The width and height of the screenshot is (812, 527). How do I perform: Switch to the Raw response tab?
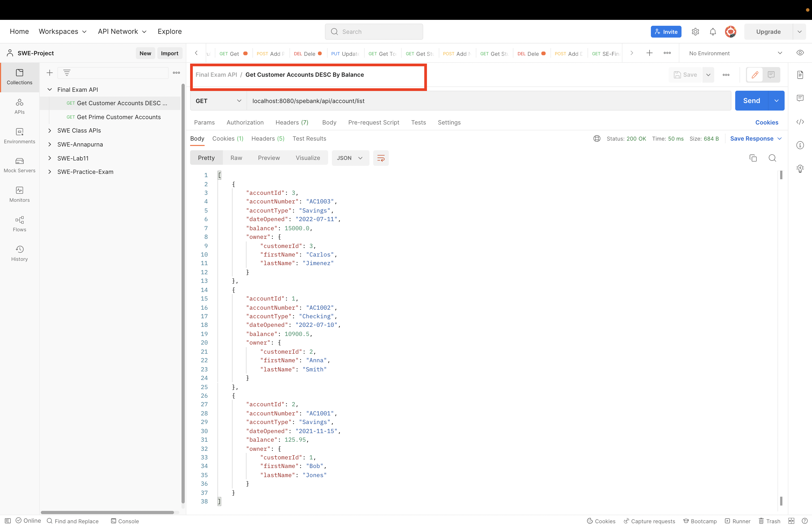click(236, 158)
